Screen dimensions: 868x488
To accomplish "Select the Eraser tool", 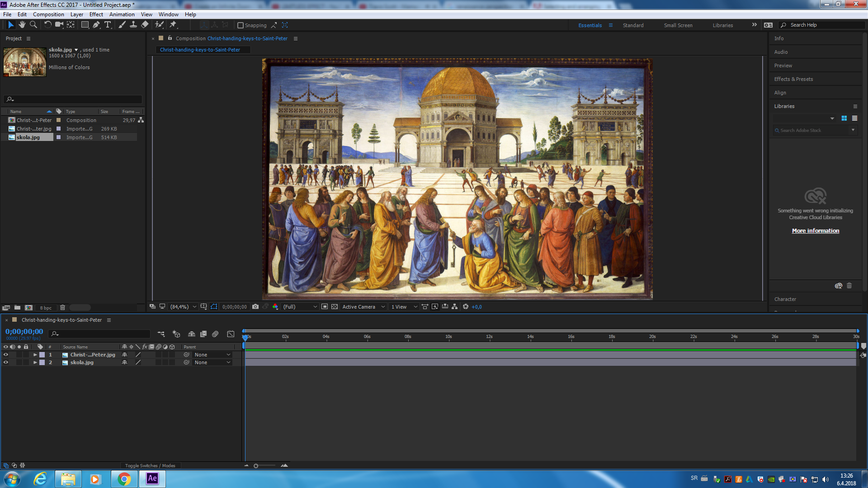I will coord(145,25).
